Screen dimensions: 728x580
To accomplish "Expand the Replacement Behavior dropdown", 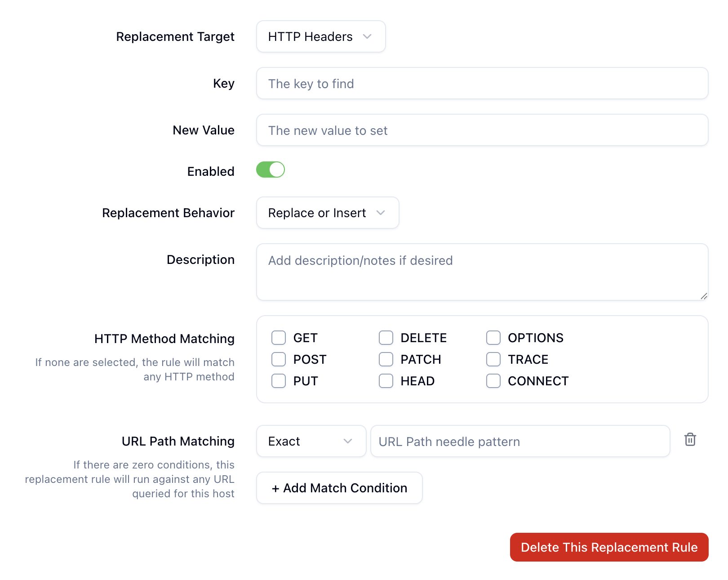I will click(x=328, y=213).
